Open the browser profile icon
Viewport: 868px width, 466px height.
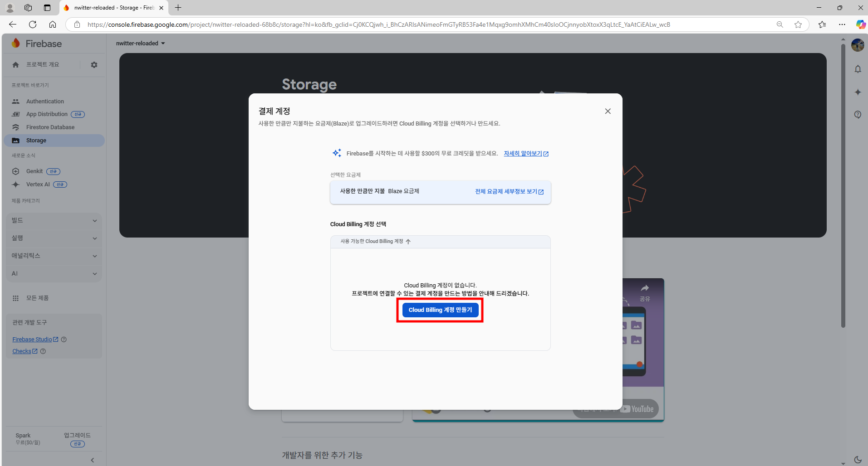(x=10, y=8)
